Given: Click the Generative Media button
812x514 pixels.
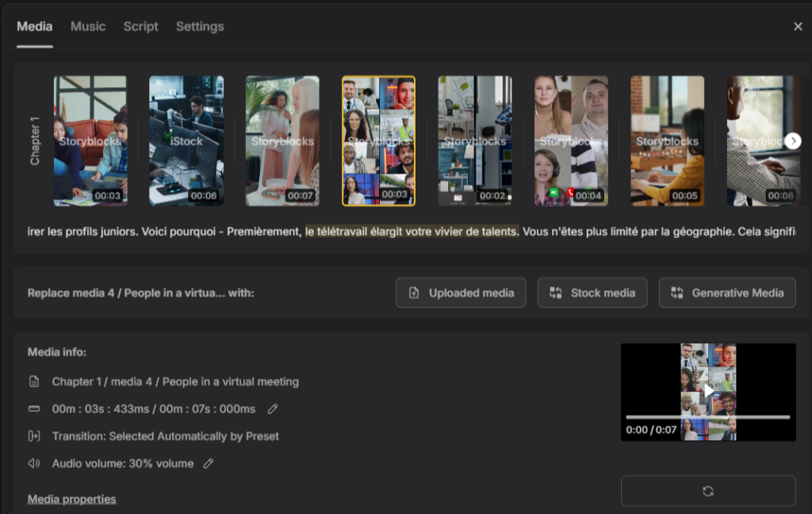Looking at the screenshot, I should tap(727, 293).
